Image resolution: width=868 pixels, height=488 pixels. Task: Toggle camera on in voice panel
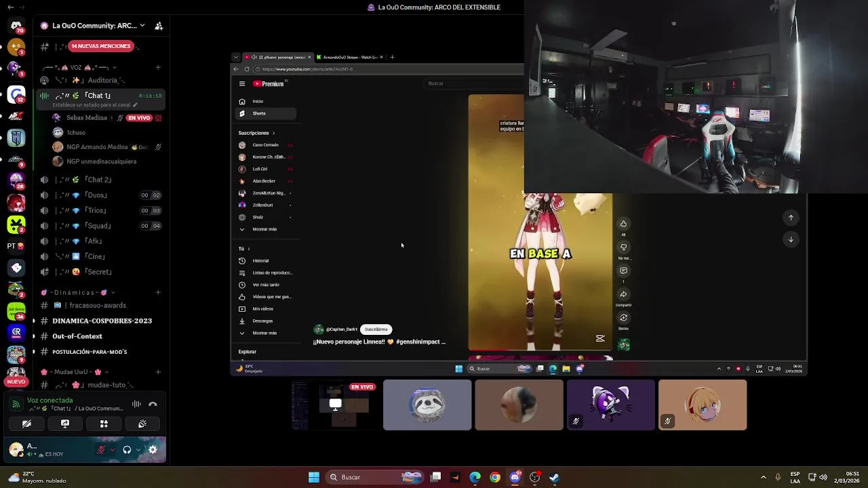point(26,424)
